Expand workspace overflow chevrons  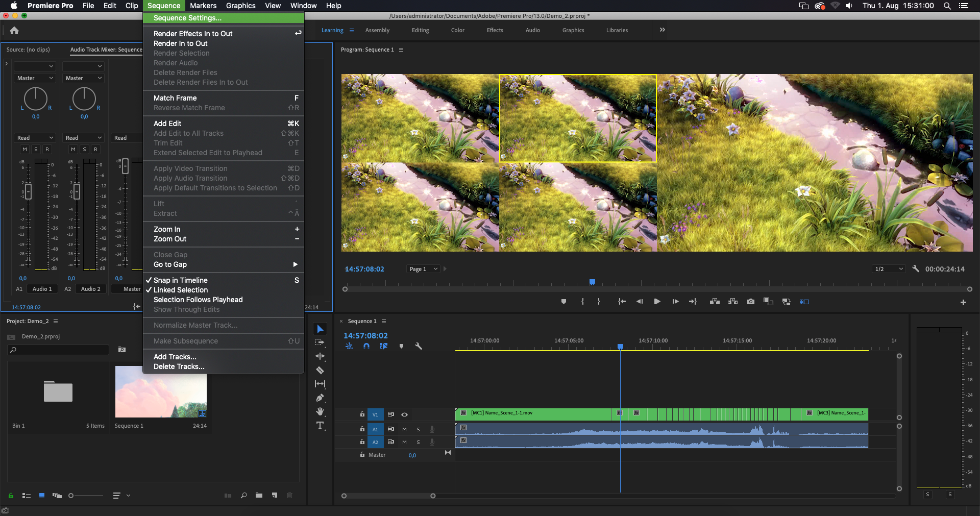coord(662,30)
